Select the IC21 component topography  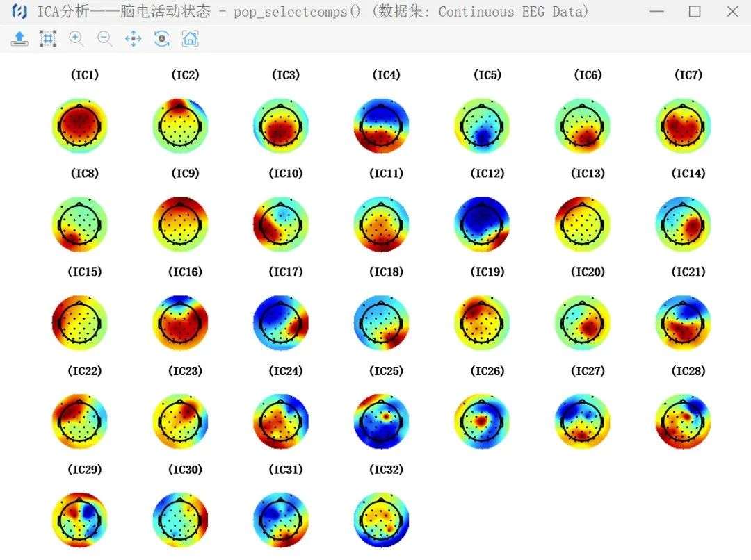683,323
